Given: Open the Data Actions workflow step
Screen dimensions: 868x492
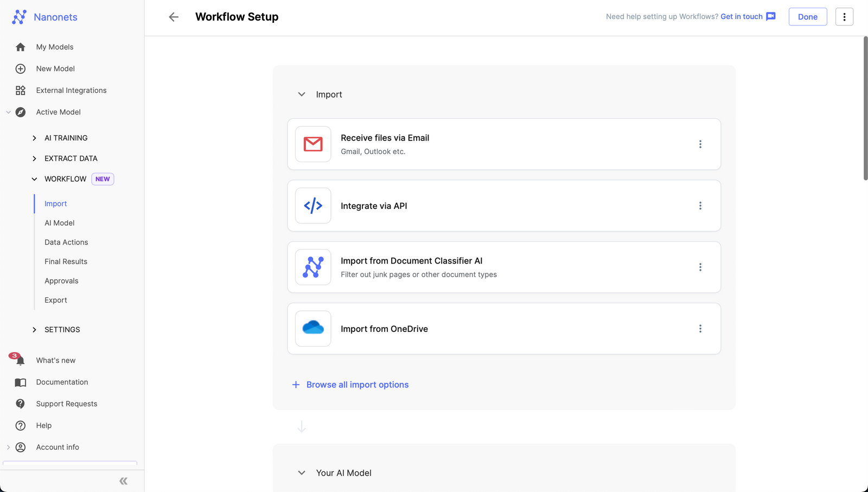Looking at the screenshot, I should click(66, 242).
